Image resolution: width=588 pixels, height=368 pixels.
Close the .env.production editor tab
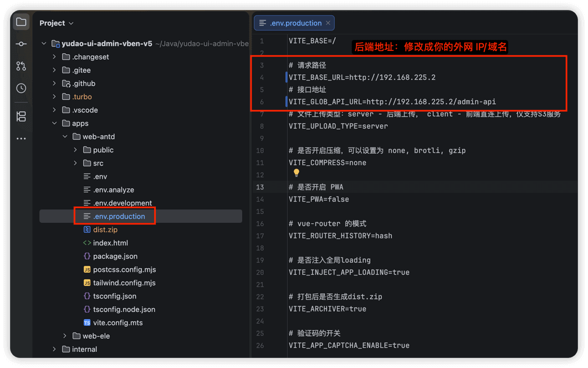pyautogui.click(x=328, y=23)
